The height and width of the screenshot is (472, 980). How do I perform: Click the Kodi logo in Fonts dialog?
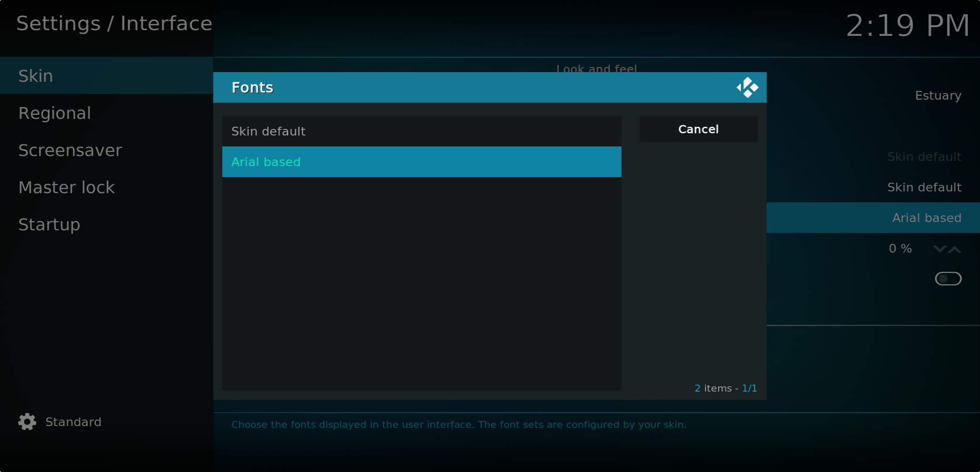tap(747, 87)
